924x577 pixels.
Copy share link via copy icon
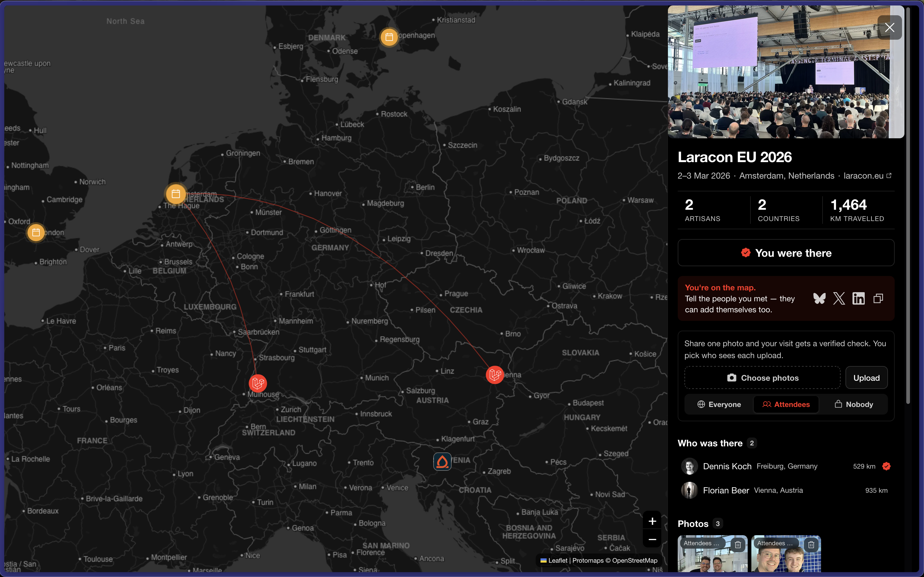tap(878, 299)
